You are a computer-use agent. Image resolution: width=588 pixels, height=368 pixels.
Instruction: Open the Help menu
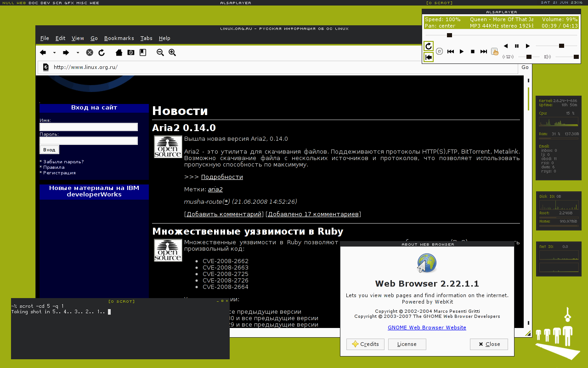(x=164, y=38)
